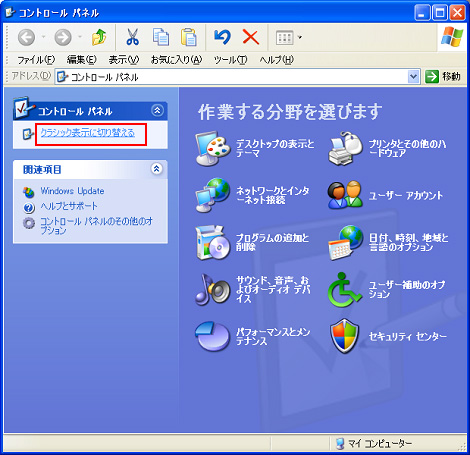470x455 pixels.
Task: Click the sound and audio devices speaker icon
Action: coord(213,289)
